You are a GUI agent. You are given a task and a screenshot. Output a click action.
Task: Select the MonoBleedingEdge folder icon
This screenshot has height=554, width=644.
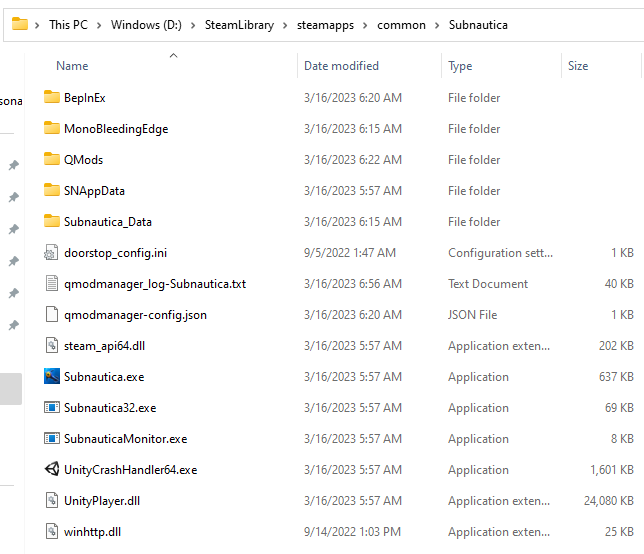pos(52,128)
